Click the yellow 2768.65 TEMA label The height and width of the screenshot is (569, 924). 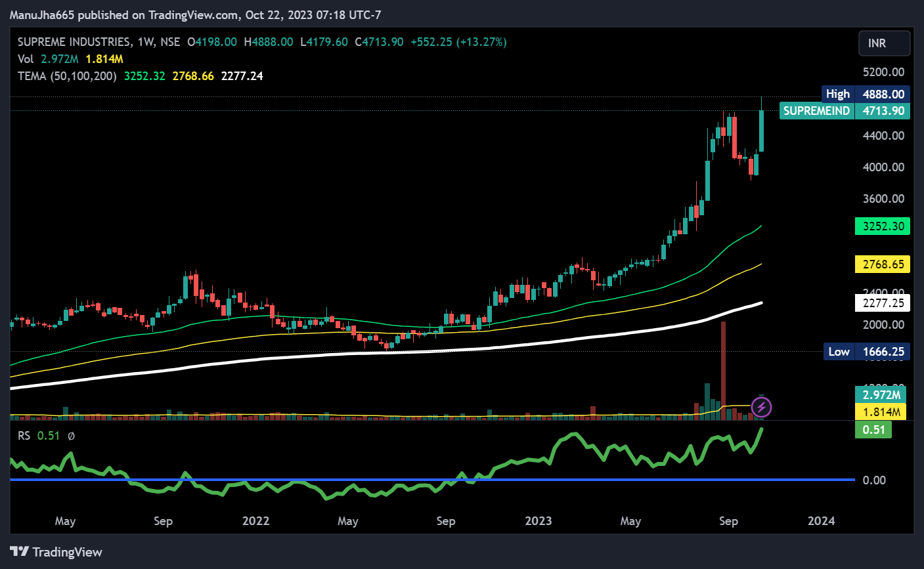click(883, 264)
